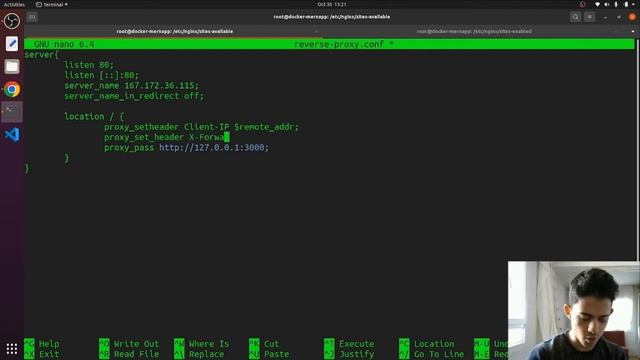
Task: Click the volume icon in top bar
Action: [607, 4]
